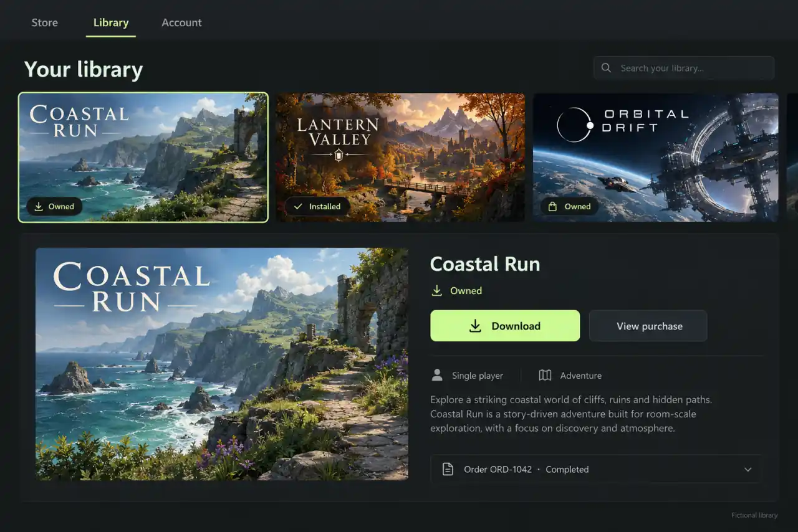The image size is (798, 532).
Task: Focus the Search your library field
Action: coord(684,68)
